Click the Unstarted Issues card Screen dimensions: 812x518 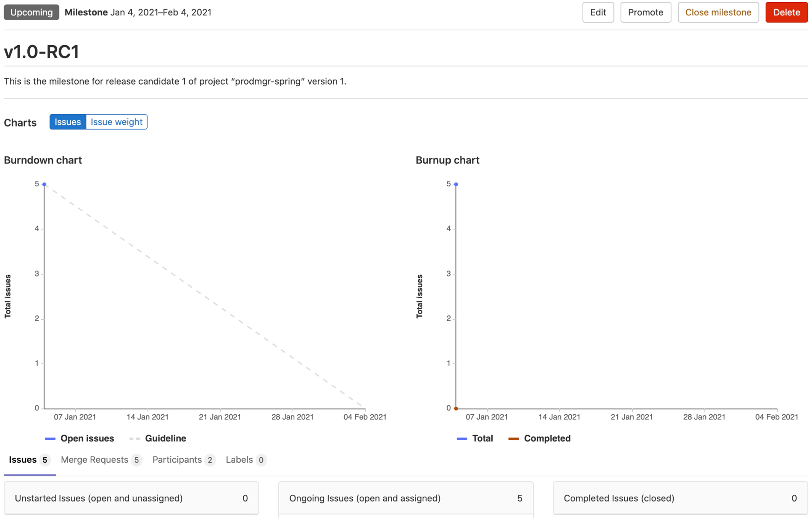click(131, 498)
